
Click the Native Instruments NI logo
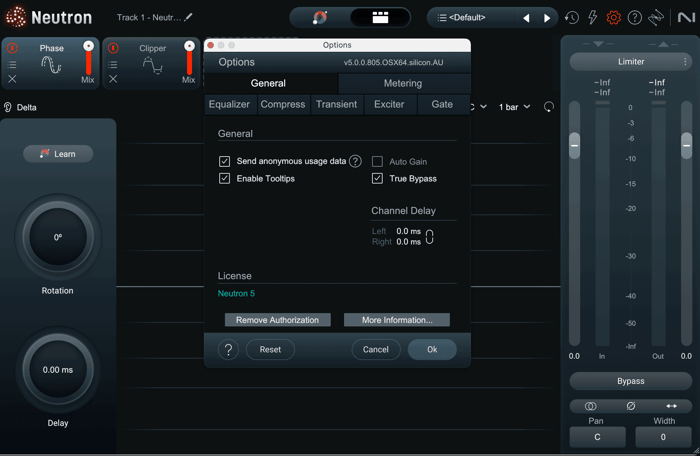pyautogui.click(x=686, y=17)
